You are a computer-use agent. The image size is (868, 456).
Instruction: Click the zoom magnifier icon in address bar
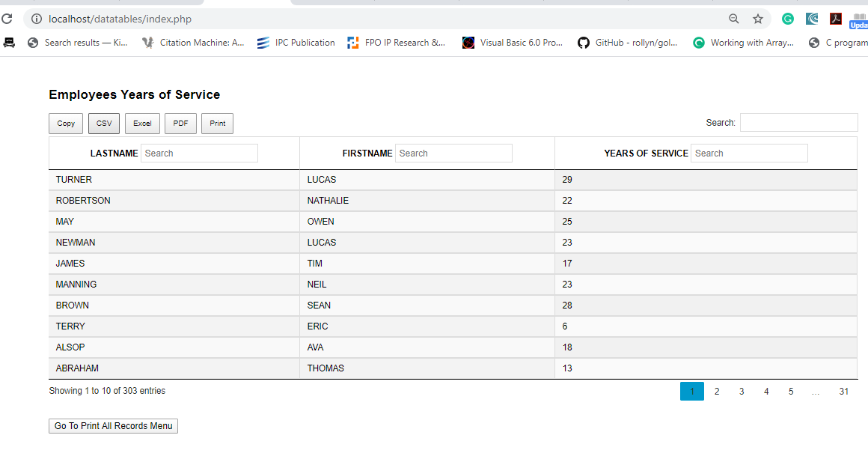[734, 19]
